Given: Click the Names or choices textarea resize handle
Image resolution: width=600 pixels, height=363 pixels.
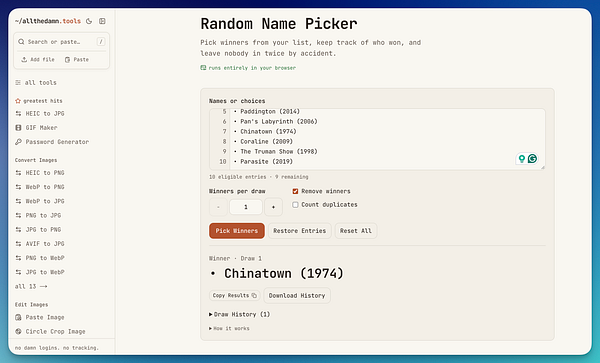Looking at the screenshot, I should click(543, 167).
